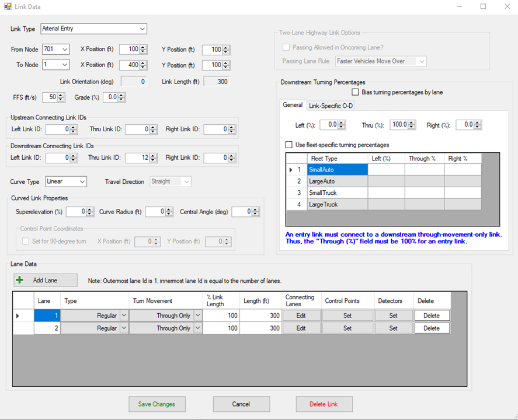The height and width of the screenshot is (420, 518).
Task: Click the SmallAuto Through % cell
Action: (x=425, y=170)
